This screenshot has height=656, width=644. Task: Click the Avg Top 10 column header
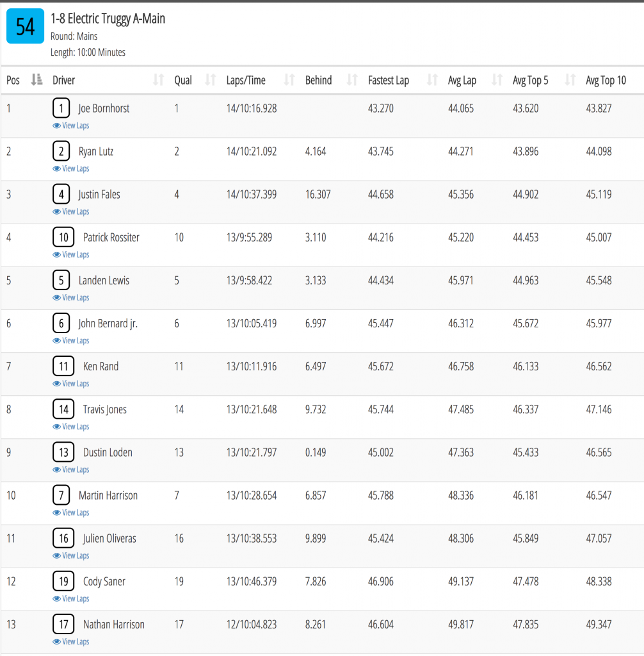(606, 80)
